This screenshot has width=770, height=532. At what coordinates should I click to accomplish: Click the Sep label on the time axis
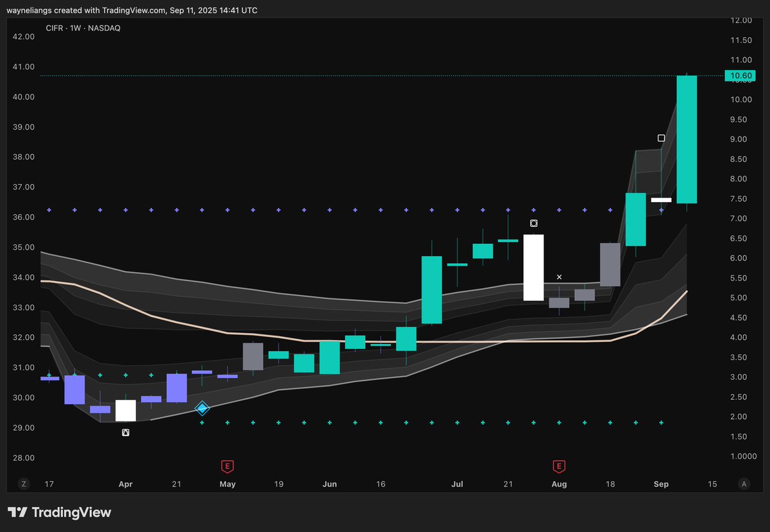pos(661,484)
